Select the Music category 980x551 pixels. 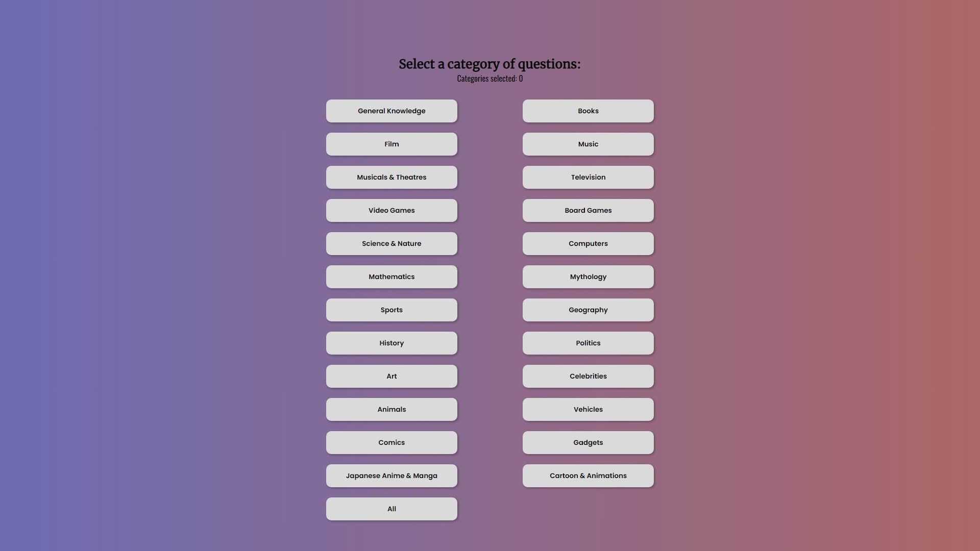point(587,144)
